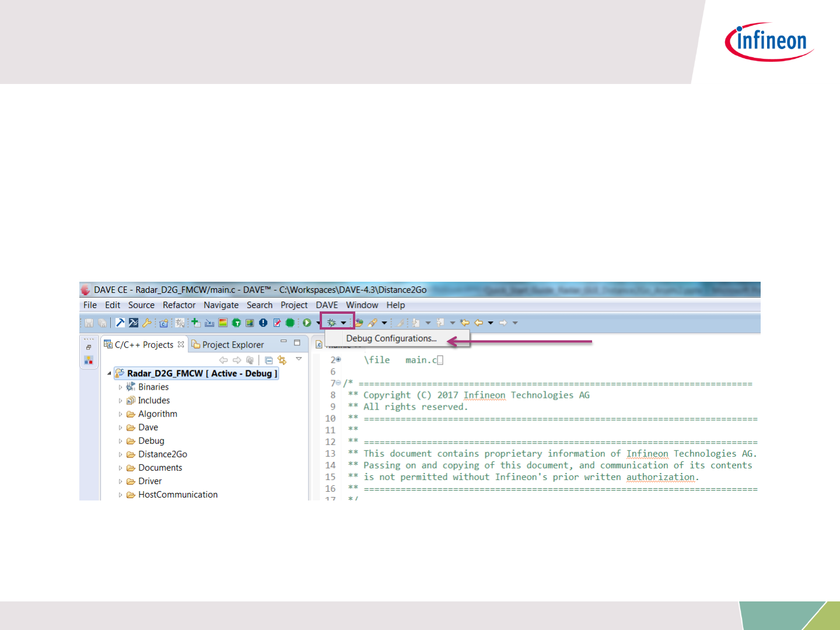Open the back arrow history dropdown
Screen dimensions: 840x630
tap(491, 323)
